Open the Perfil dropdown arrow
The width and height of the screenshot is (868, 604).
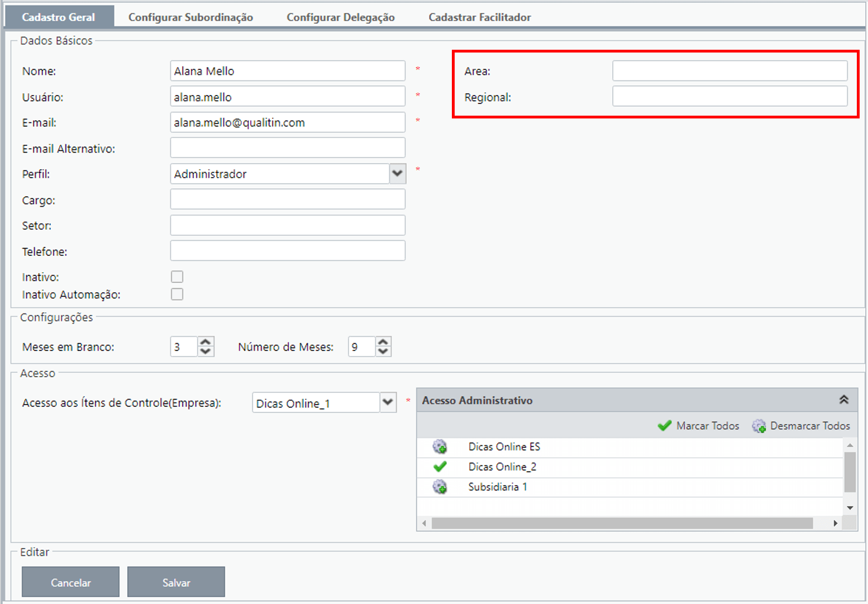pyautogui.click(x=397, y=174)
